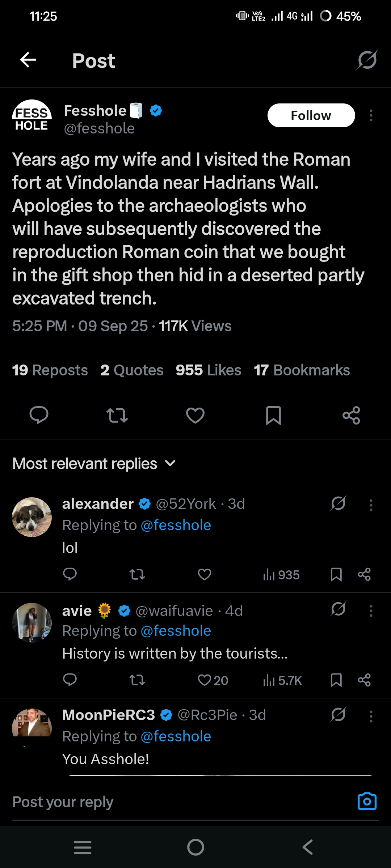391x868 pixels.
Task: Tap reply bubble under main Fesshole post
Action: (39, 415)
